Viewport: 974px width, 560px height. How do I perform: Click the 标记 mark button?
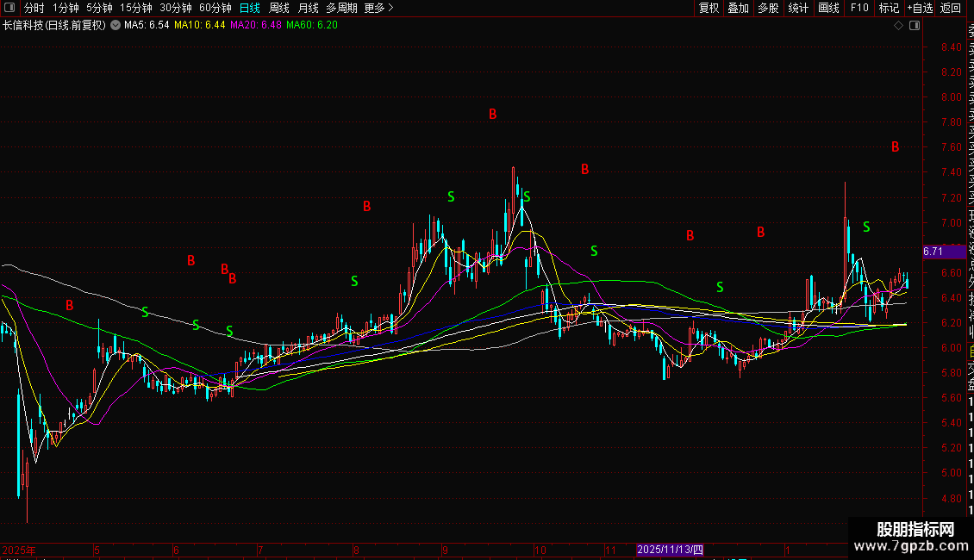889,8
